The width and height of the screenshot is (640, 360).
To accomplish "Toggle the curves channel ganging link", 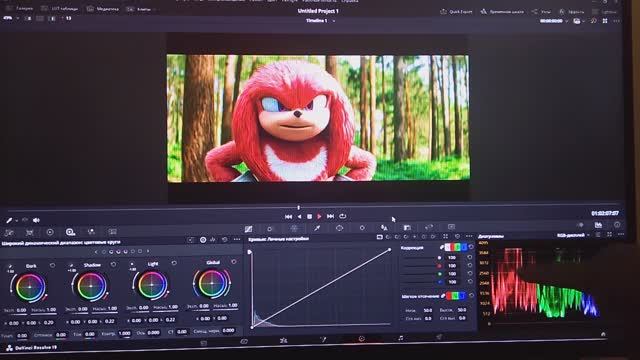I will pos(441,247).
